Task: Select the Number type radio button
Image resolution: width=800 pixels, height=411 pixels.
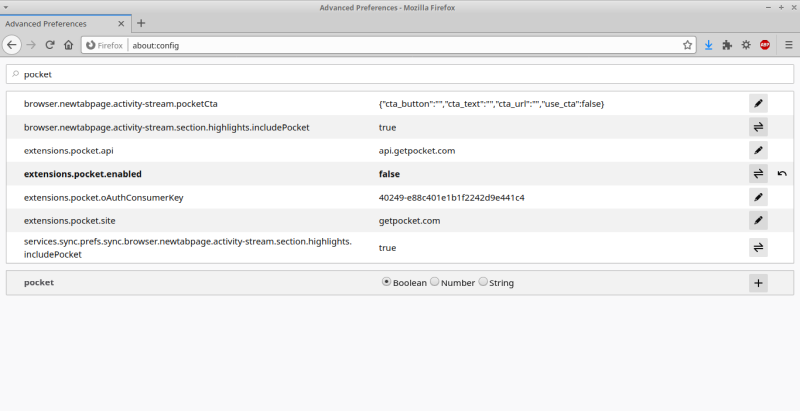Action: (x=434, y=281)
